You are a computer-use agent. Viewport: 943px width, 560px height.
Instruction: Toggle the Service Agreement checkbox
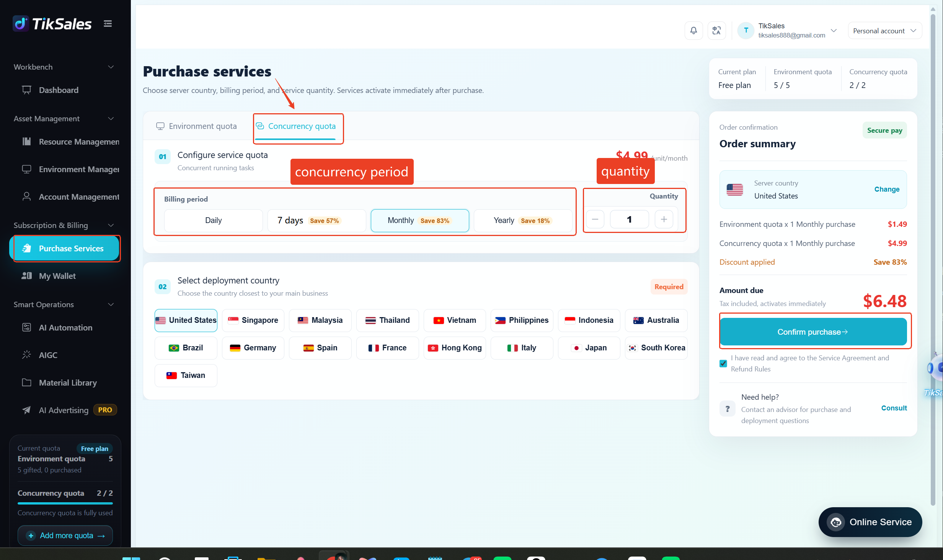coord(723,363)
